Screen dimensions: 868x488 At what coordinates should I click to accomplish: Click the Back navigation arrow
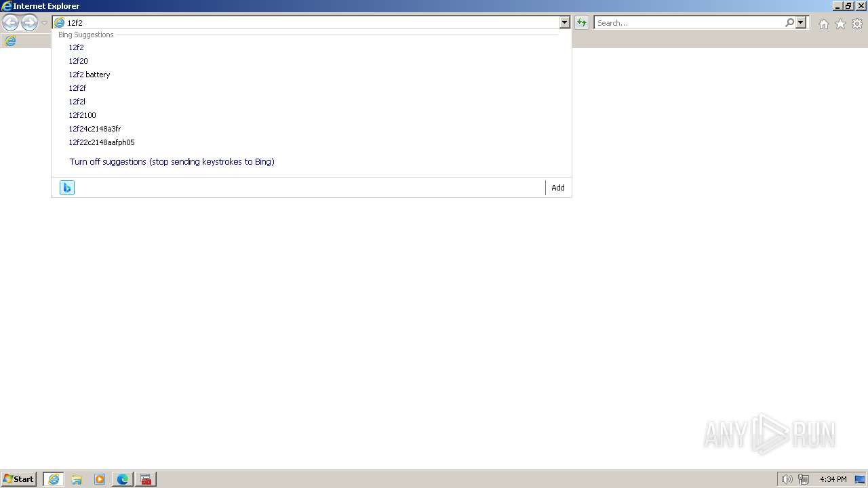pos(10,23)
